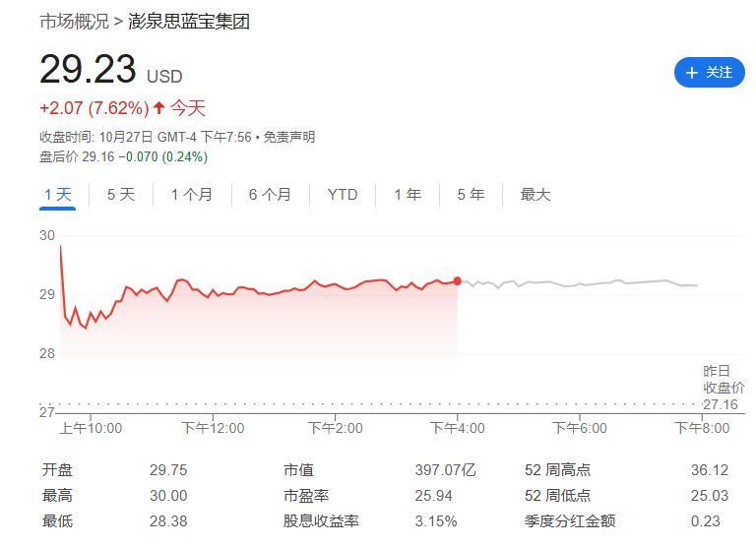The height and width of the screenshot is (547, 756).
Task: Switch to the 1 年 range tab
Action: 408,195
